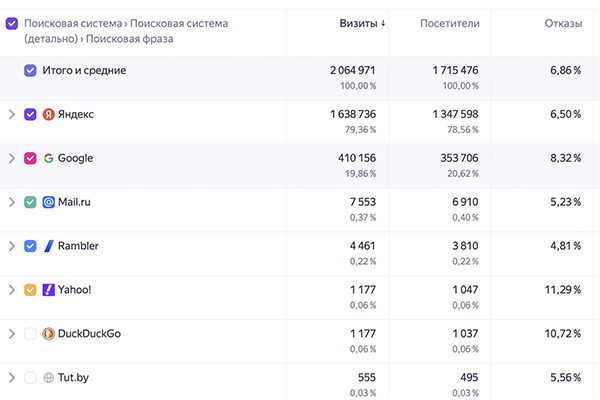Click the 6,86 % total bounce rate
This screenshot has height=400, width=600.
(x=566, y=70)
